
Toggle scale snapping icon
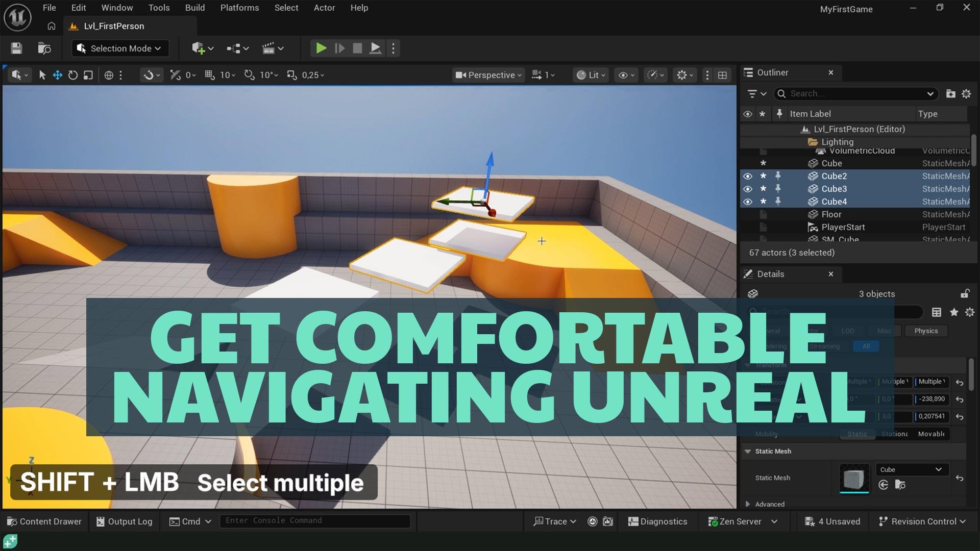291,75
